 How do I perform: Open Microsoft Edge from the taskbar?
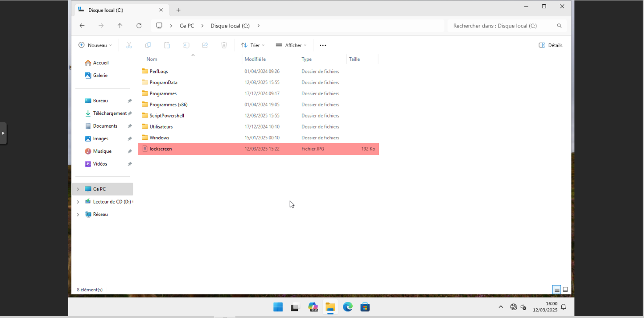tap(348, 307)
